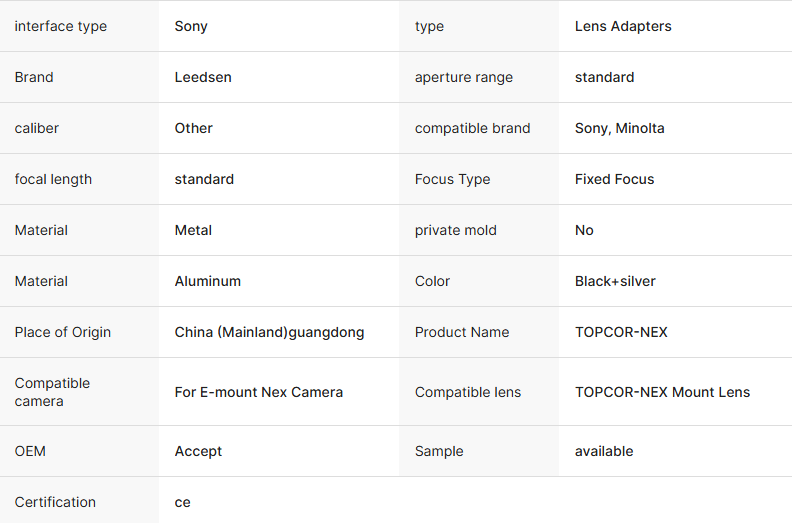Select the 'Metal' material value
The height and width of the screenshot is (523, 792).
click(194, 230)
